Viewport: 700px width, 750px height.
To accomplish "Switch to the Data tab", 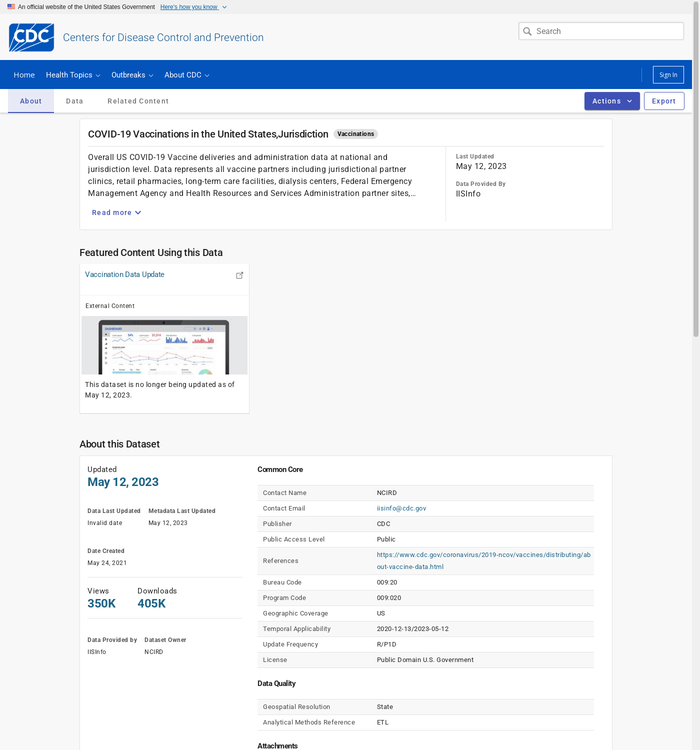I will point(74,101).
